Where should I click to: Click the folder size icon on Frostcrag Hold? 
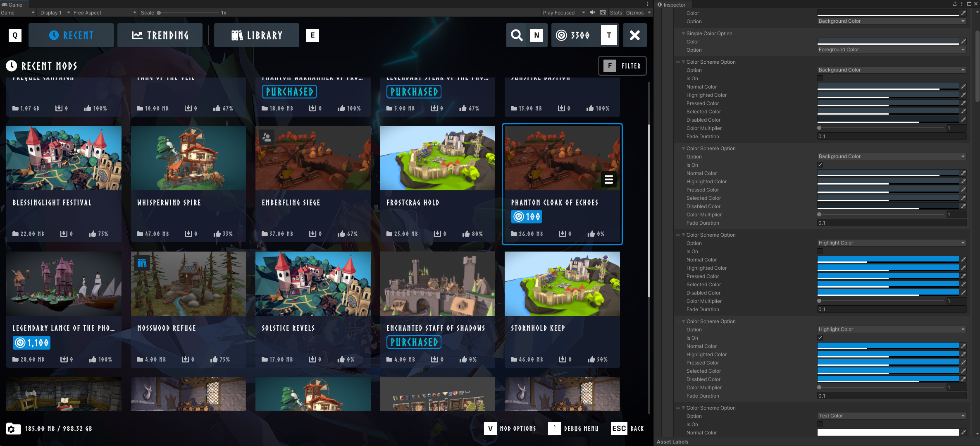click(389, 234)
